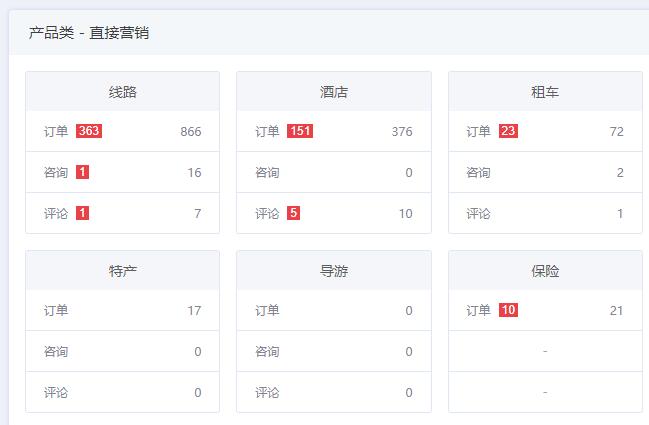Open the 72 total orders for 租车
The image size is (649, 425).
click(x=616, y=132)
